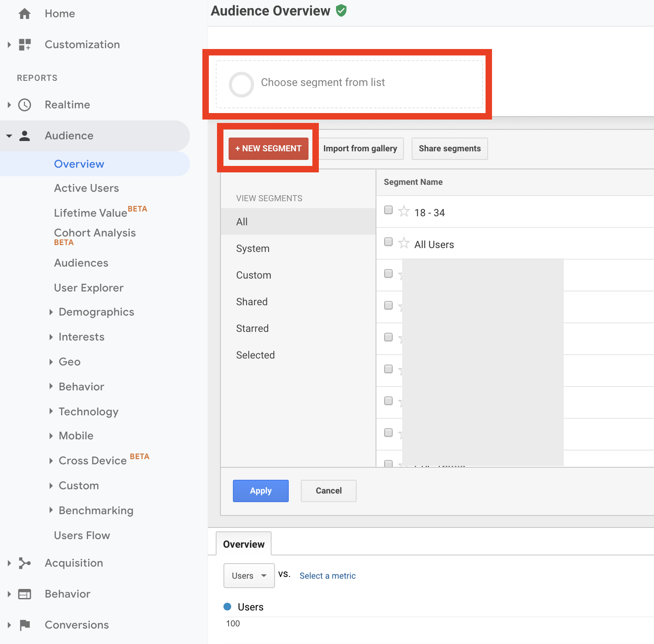654x644 pixels.
Task: Open the Users metric dropdown
Action: (x=249, y=576)
